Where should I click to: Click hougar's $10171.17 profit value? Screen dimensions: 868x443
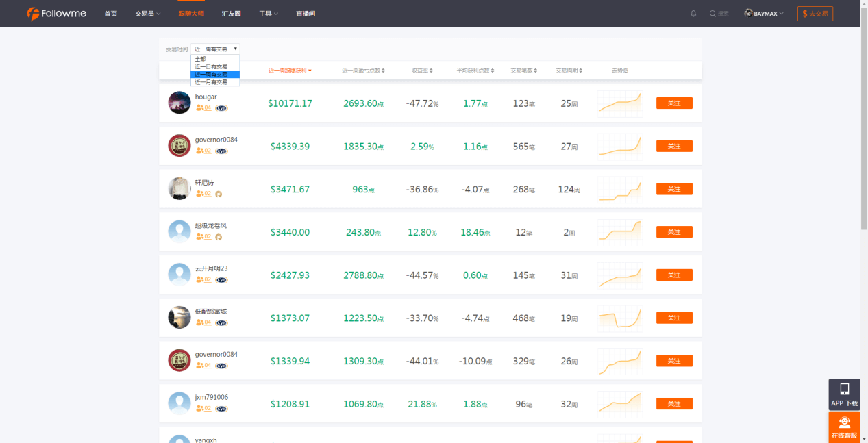tap(290, 103)
